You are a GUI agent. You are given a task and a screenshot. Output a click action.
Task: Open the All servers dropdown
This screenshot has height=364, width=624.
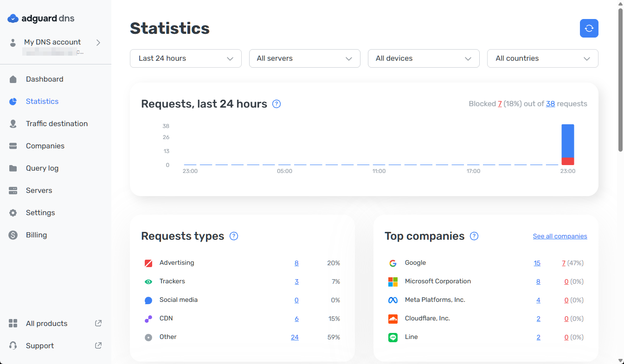305,58
